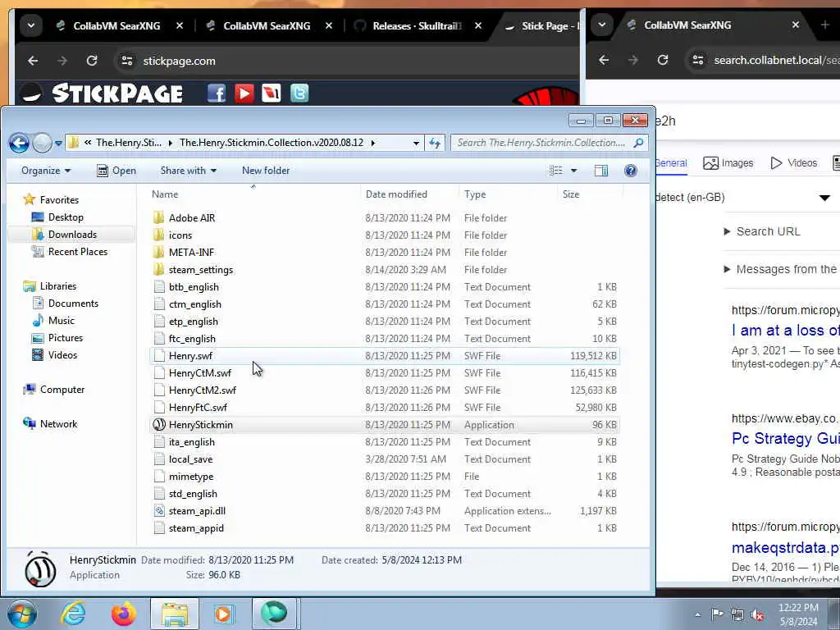Open the makeqstrdata.p search result link
The width and height of the screenshot is (840, 630).
coord(785,547)
